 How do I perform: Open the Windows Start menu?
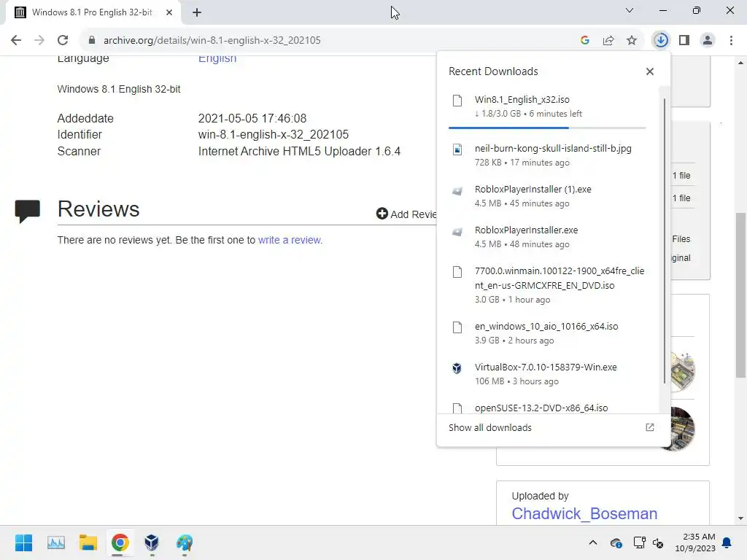click(x=24, y=542)
